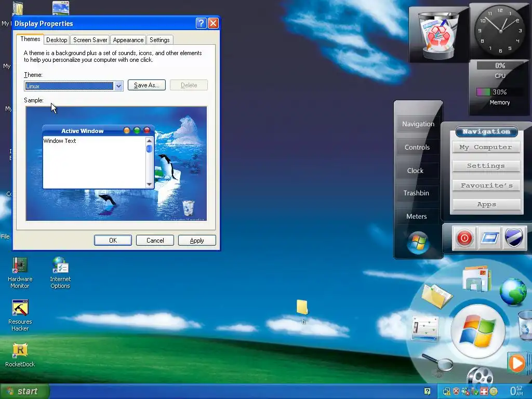
Task: Click the red expand-arrows tray icon
Action: 484,391
